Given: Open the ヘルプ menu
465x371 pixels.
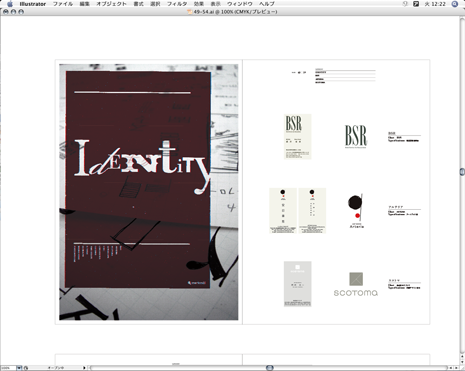Looking at the screenshot, I should [x=267, y=4].
